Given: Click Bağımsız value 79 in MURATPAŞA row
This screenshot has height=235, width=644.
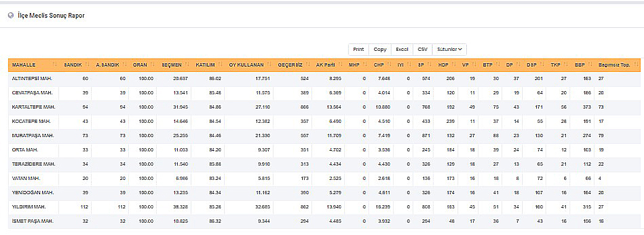Looking at the screenshot, I should coord(601,135).
